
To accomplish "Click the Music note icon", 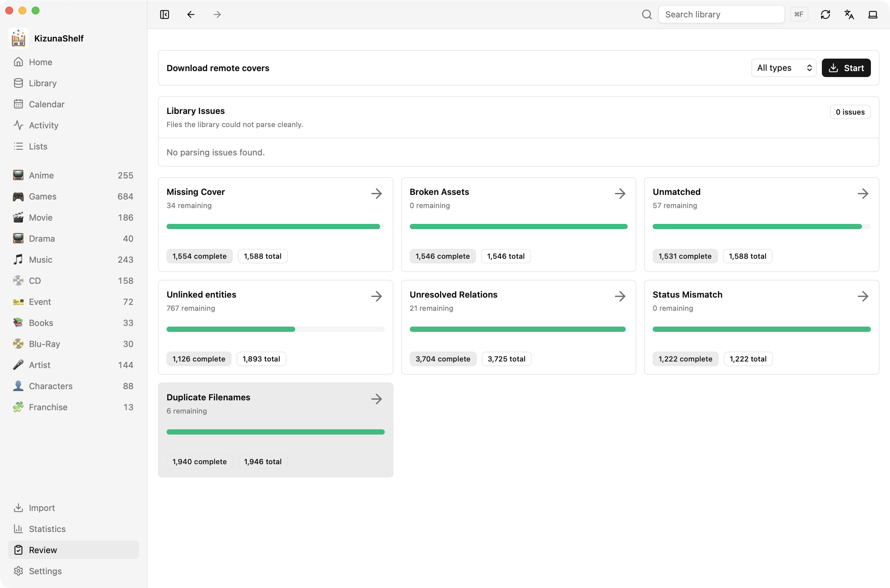I will (18, 259).
